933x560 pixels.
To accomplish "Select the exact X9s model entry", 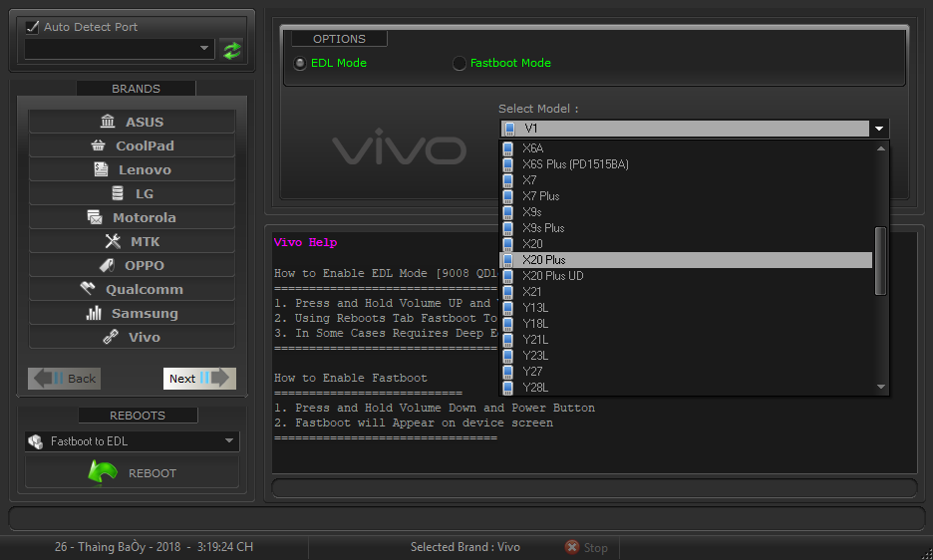I will pos(686,212).
